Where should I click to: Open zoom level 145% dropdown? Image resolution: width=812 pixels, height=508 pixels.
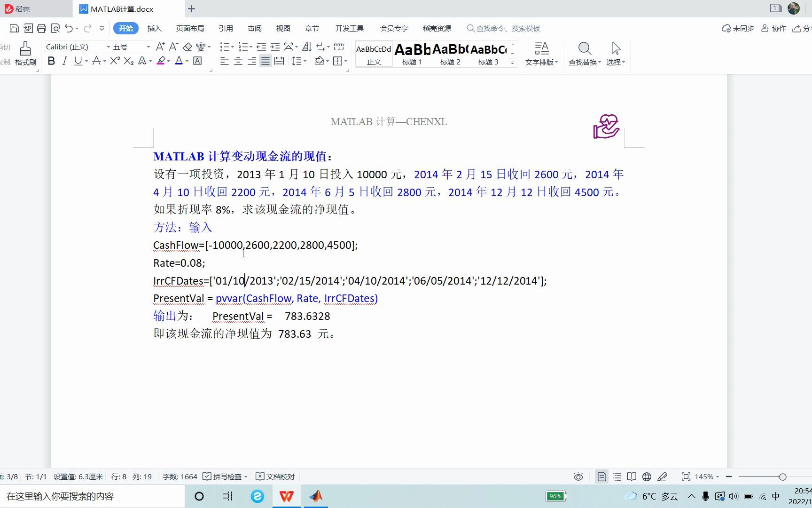coord(718,477)
